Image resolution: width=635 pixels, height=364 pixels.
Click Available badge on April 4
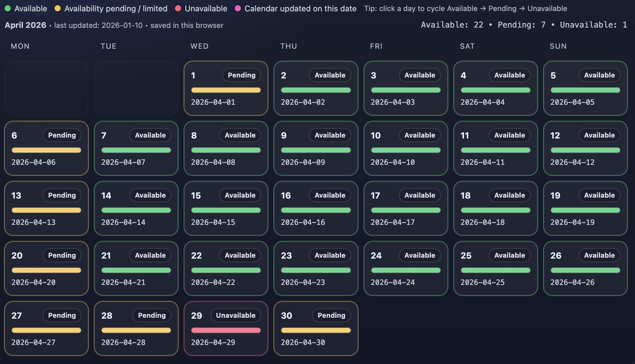click(509, 75)
